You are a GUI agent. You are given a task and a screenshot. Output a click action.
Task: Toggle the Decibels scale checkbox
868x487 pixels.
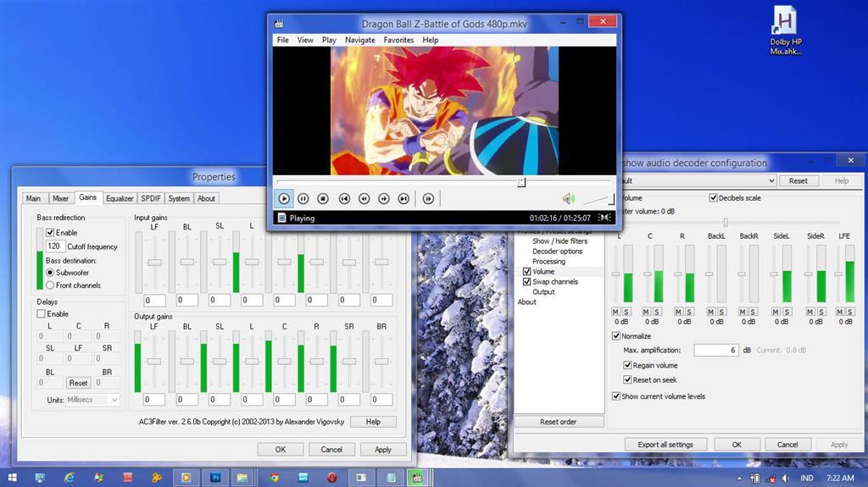click(713, 198)
